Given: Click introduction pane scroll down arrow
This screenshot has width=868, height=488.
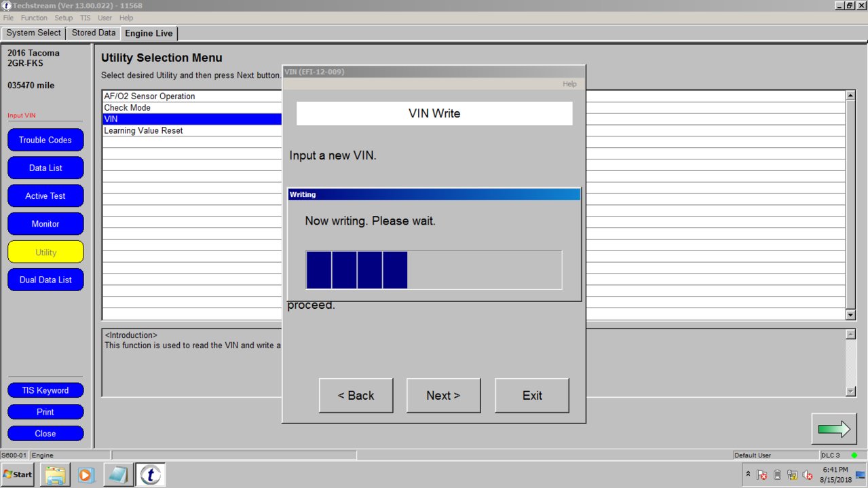Looking at the screenshot, I should point(851,392).
